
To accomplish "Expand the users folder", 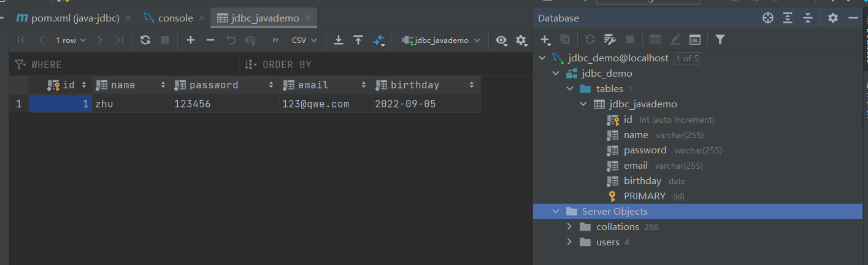I will pyautogui.click(x=570, y=242).
